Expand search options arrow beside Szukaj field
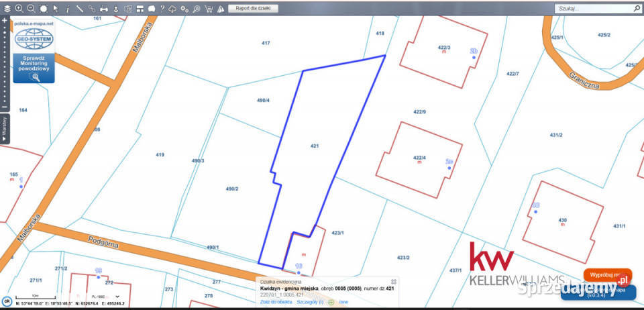Viewport: 644px width, 310px height. [x=637, y=9]
